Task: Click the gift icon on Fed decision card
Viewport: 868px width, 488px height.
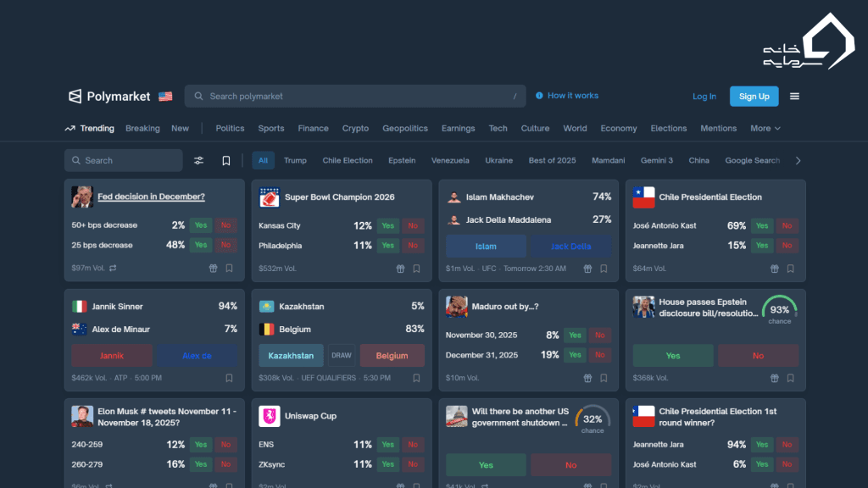Action: click(x=214, y=269)
